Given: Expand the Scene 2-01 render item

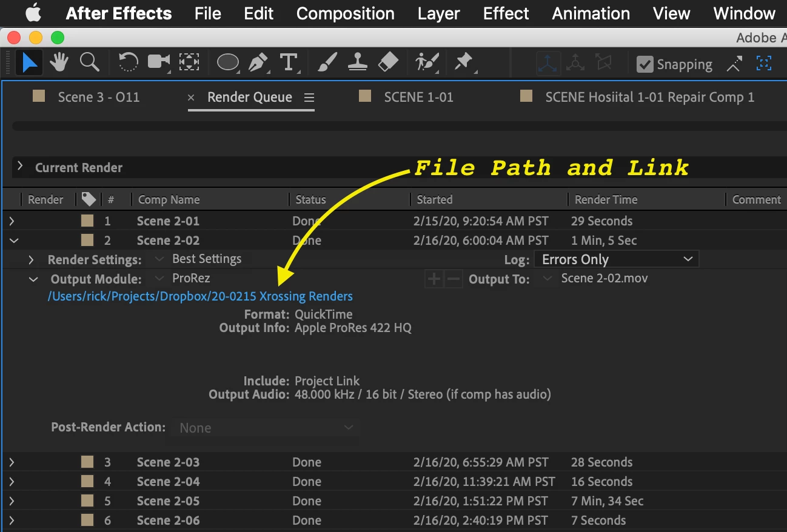Looking at the screenshot, I should click(x=12, y=221).
